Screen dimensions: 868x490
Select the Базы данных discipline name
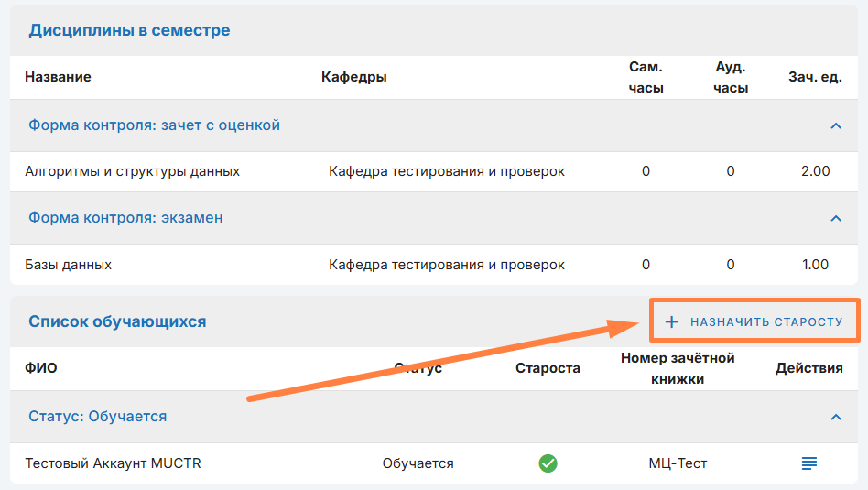click(68, 265)
